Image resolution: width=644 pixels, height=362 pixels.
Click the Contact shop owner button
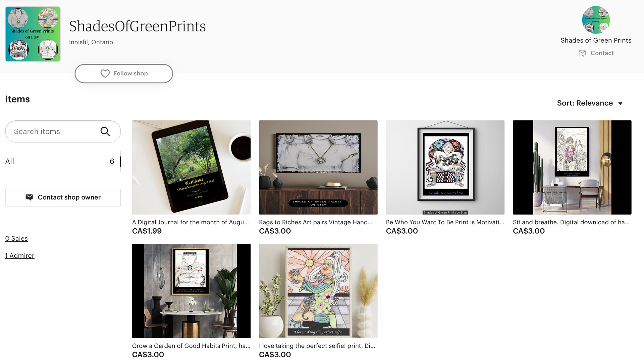[63, 197]
